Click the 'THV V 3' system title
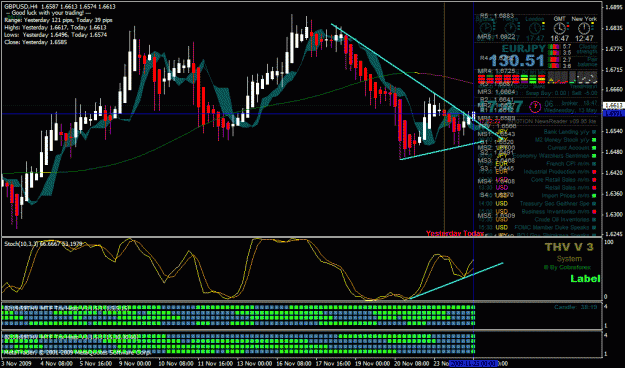The image size is (625, 368). coord(569,247)
